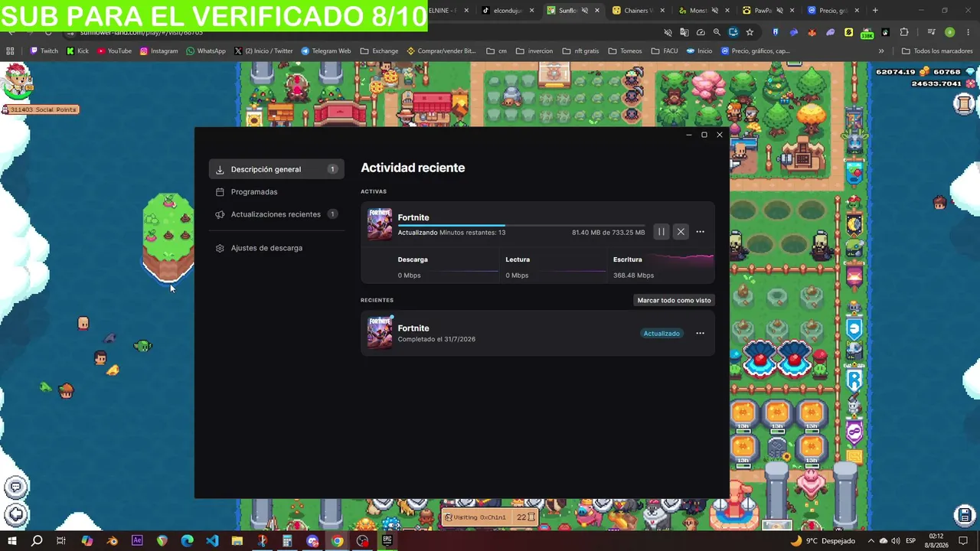Expand the cm bookmark folder
Image resolution: width=980 pixels, height=551 pixels.
tap(497, 51)
